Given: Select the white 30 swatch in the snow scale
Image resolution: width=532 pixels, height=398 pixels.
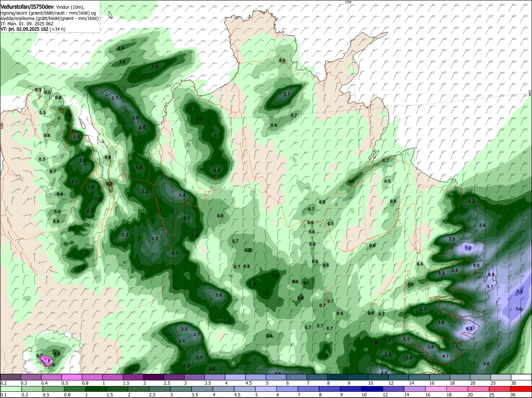Looking at the screenshot, I should (521, 377).
